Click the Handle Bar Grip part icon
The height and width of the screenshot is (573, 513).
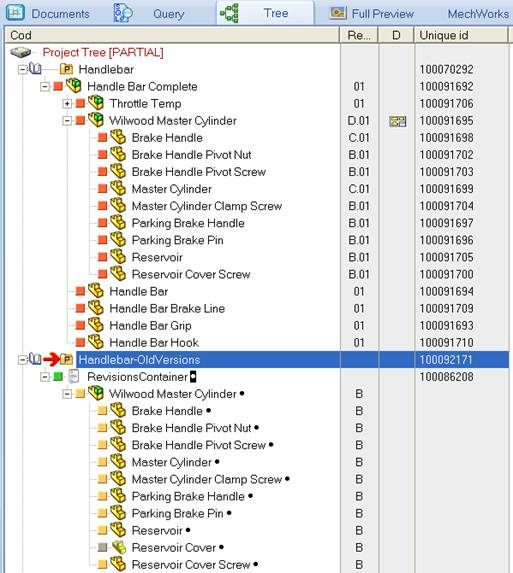(x=96, y=325)
